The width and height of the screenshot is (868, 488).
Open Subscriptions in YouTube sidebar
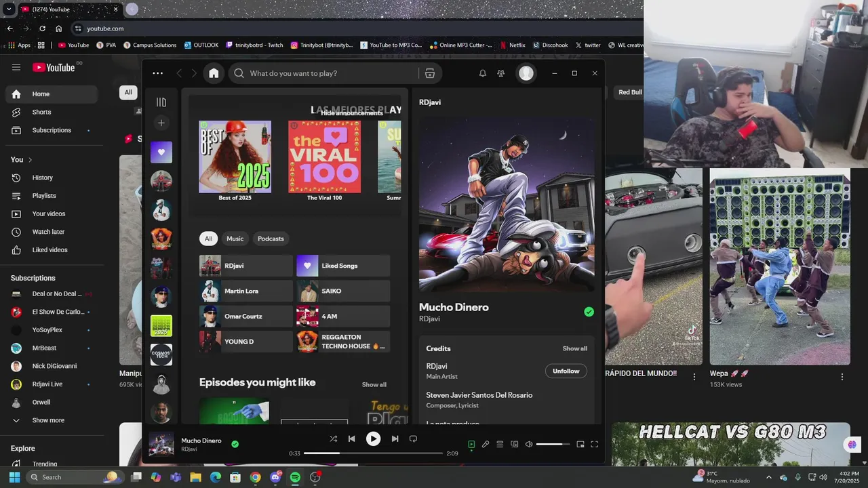coord(52,130)
